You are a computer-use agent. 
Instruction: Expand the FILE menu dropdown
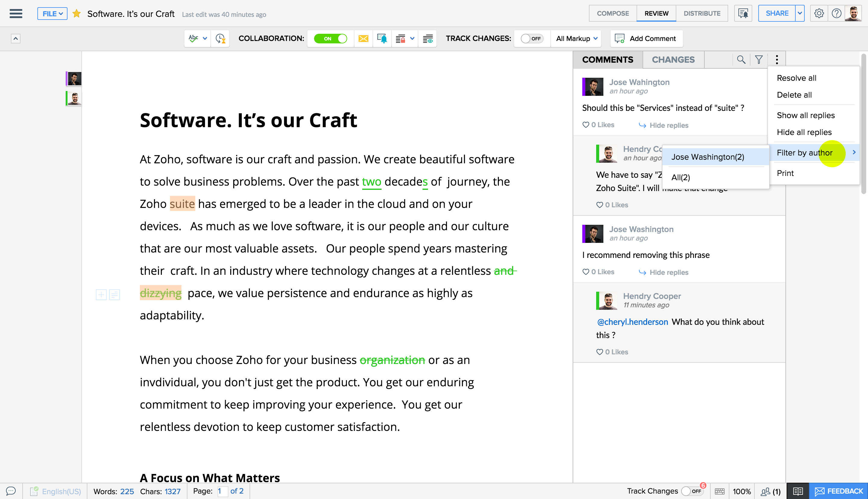[x=52, y=13]
